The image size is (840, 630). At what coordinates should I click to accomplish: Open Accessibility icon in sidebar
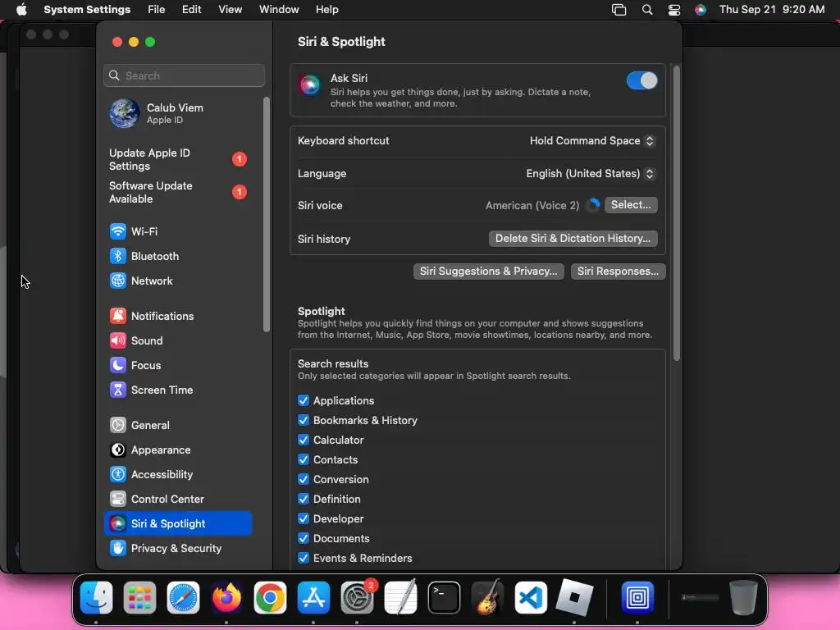pos(118,475)
